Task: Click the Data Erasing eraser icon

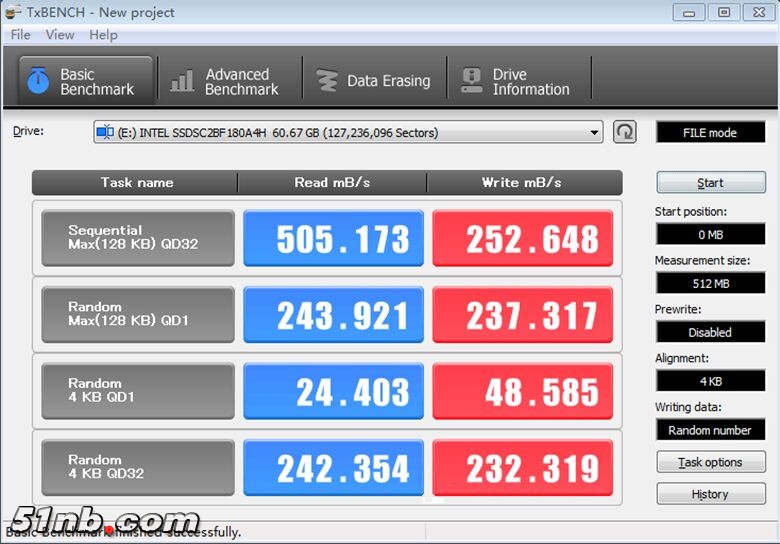Action: [x=327, y=81]
